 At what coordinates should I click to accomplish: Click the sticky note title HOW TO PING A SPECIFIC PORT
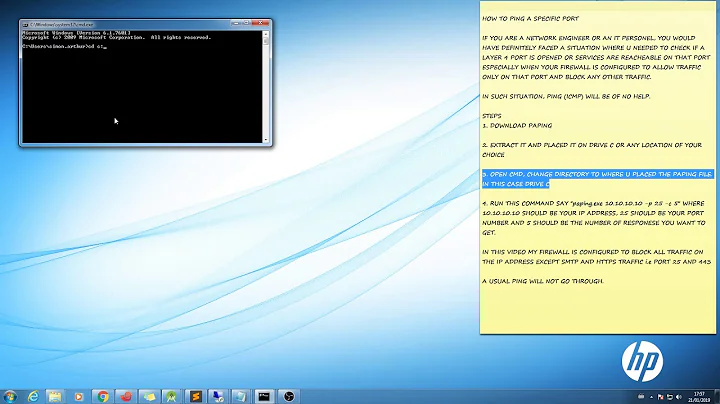(530, 19)
